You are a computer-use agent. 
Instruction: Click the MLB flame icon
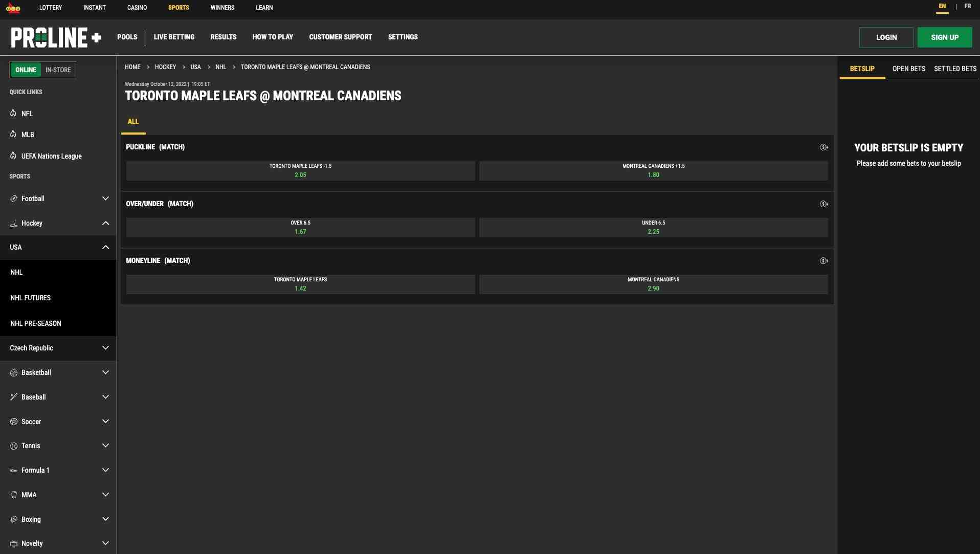13,134
